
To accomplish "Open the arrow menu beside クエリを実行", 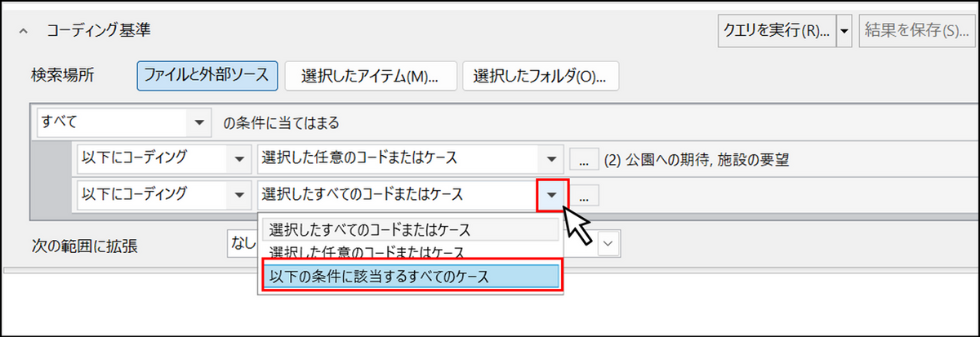I will [844, 31].
